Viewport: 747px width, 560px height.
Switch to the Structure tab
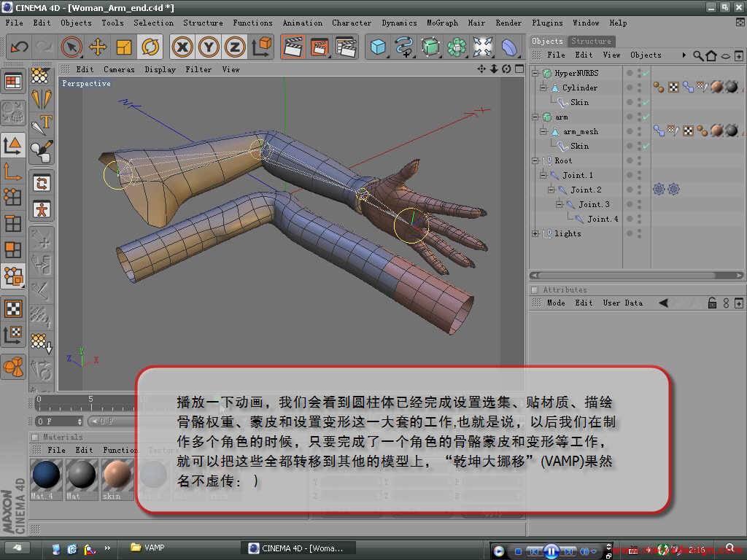[x=591, y=41]
